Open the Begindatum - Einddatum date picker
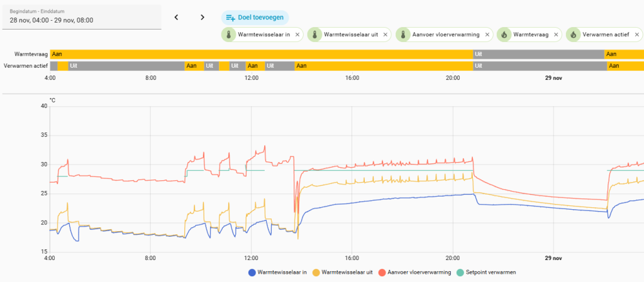 [82, 17]
